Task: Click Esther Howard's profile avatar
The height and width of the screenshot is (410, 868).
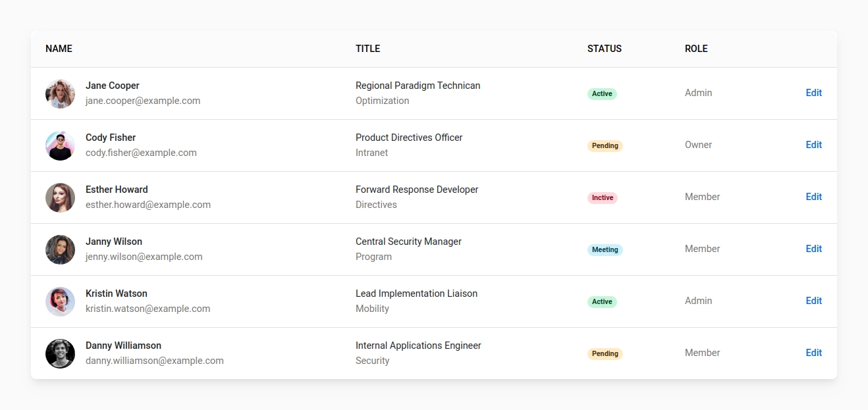Action: 60,197
